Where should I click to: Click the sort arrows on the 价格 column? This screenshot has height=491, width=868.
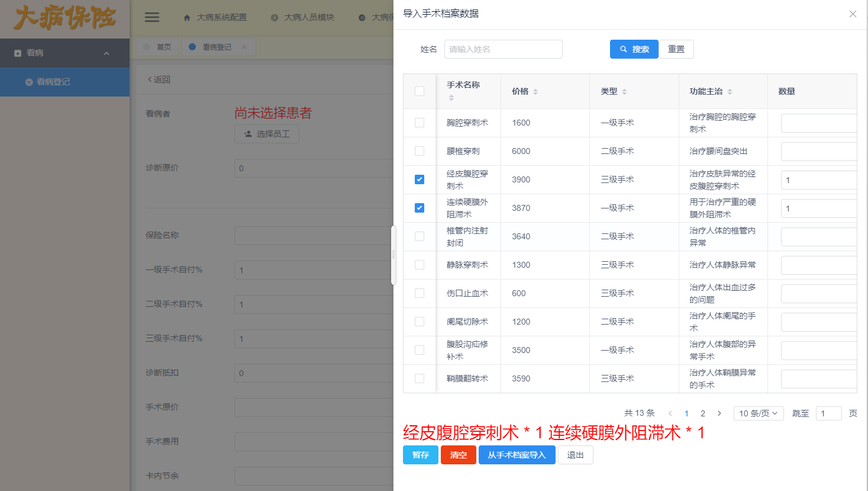(535, 91)
